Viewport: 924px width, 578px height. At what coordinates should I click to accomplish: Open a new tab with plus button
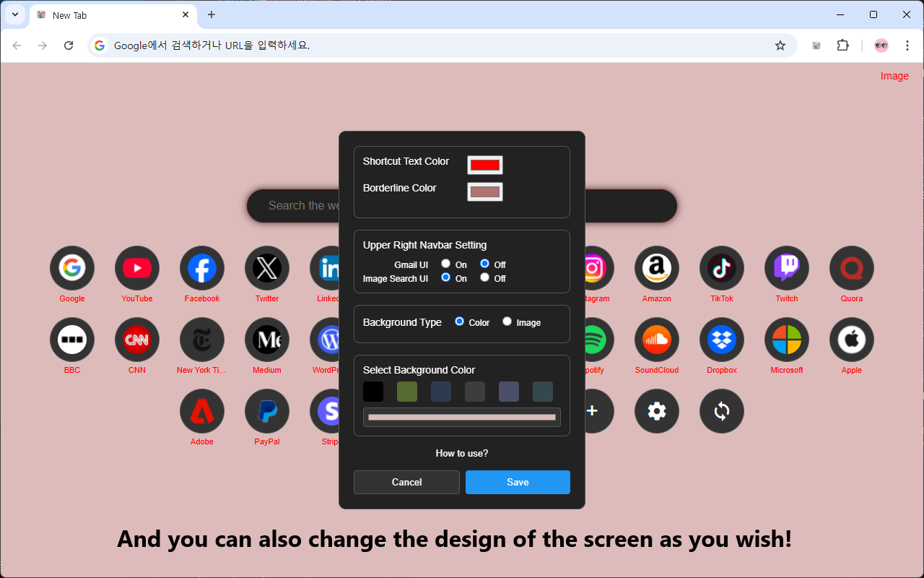(212, 14)
